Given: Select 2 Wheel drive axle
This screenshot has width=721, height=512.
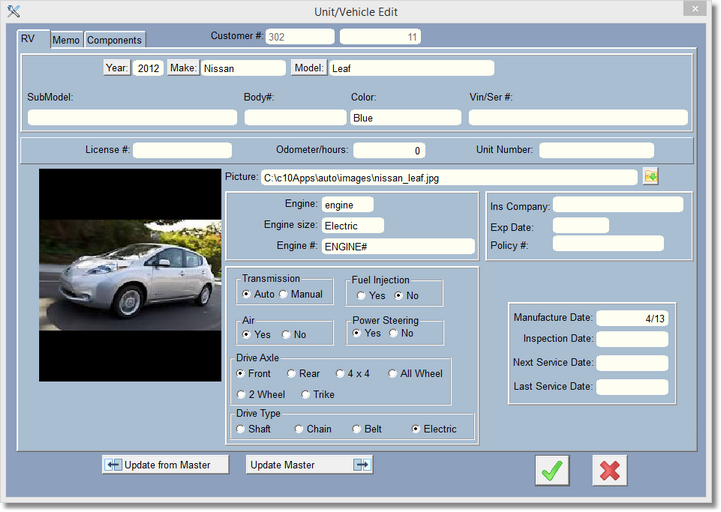Looking at the screenshot, I should [x=241, y=394].
